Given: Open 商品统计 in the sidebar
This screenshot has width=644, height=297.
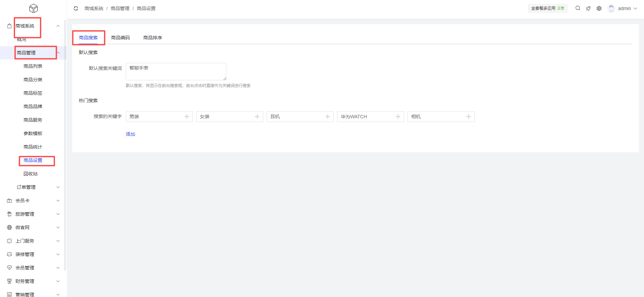Looking at the screenshot, I should [33, 147].
